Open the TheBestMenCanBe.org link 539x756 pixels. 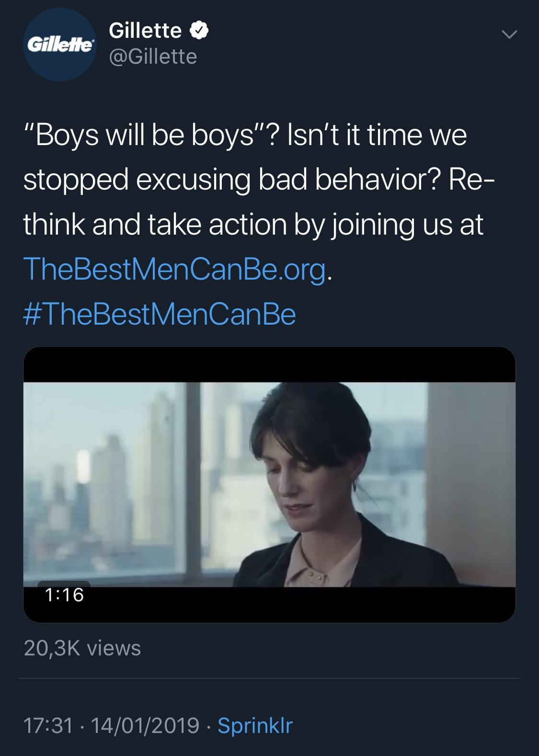tap(175, 270)
